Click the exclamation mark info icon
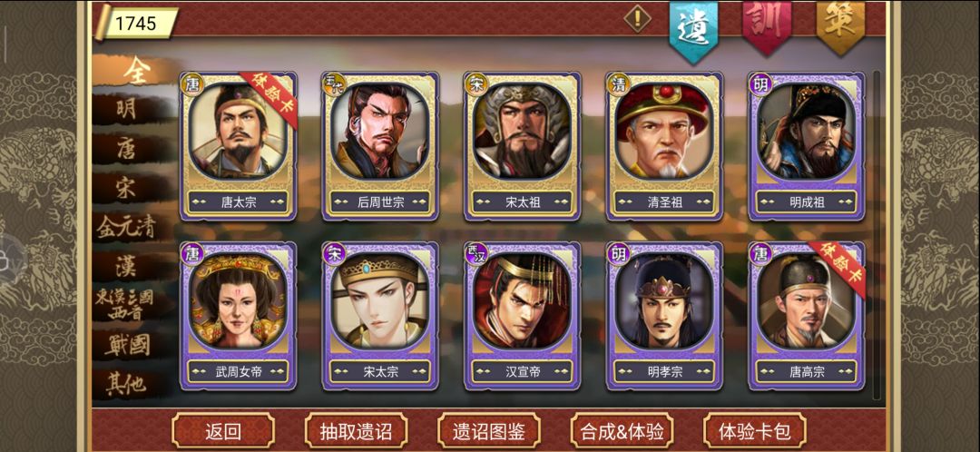This screenshot has height=452, width=980. click(x=638, y=19)
